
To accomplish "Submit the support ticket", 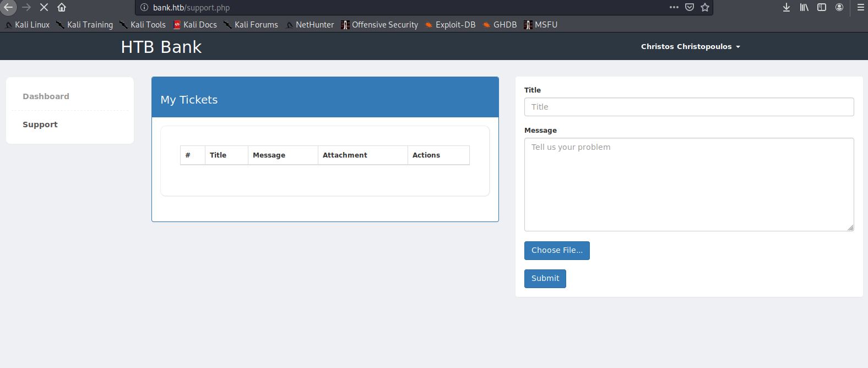I will [x=545, y=279].
